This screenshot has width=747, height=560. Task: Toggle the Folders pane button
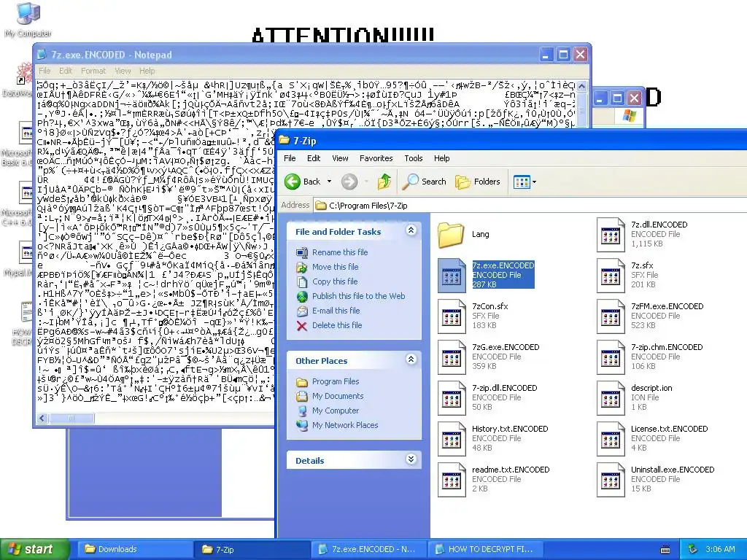(x=477, y=182)
